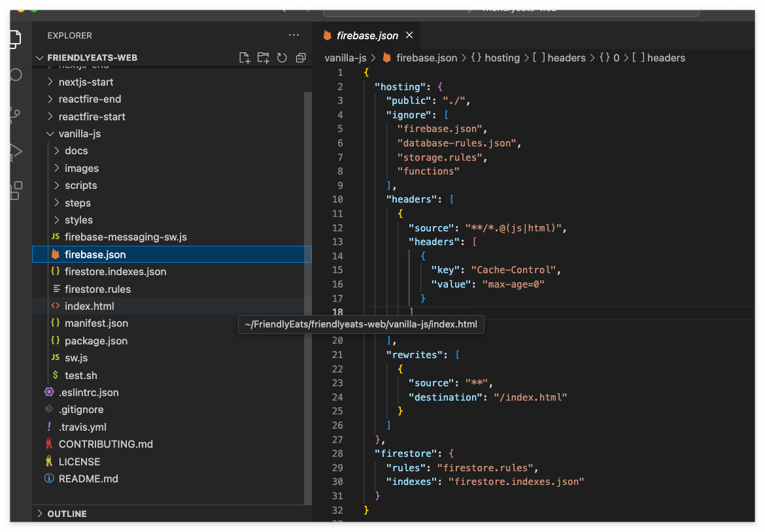Open the Explorer activity bar icon
Screen dimensions: 765x532
16,39
